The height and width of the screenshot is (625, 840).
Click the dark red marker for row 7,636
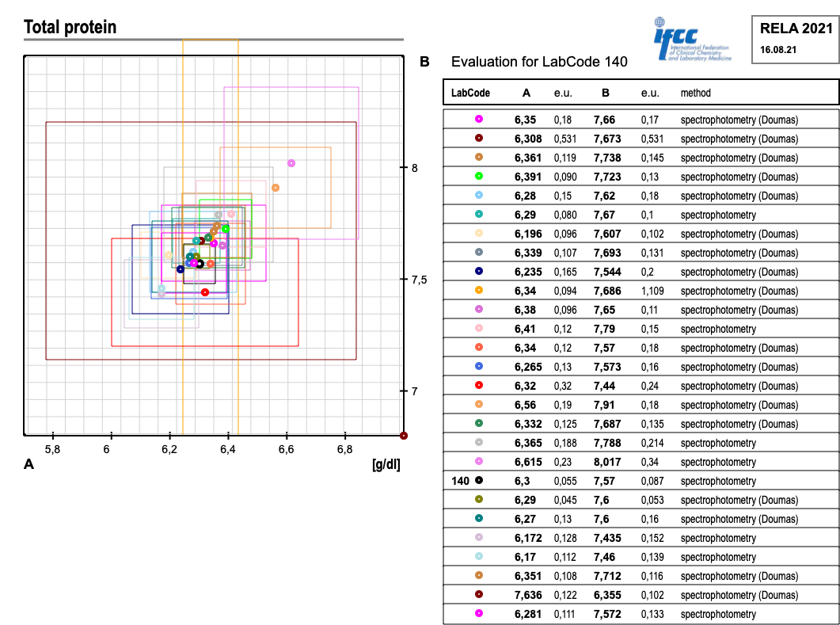[x=479, y=595]
